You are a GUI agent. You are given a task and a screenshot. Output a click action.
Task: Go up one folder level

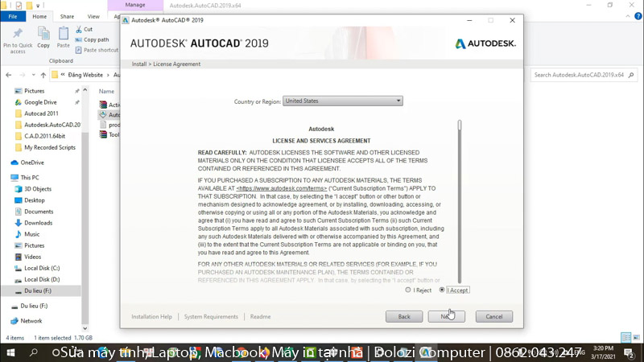click(x=43, y=75)
